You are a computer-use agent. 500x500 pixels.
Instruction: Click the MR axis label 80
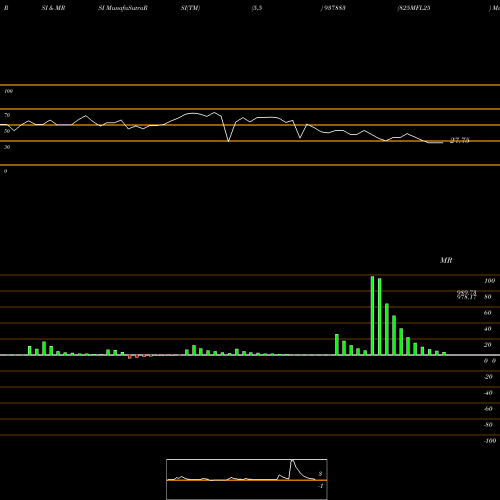pyautogui.click(x=488, y=297)
